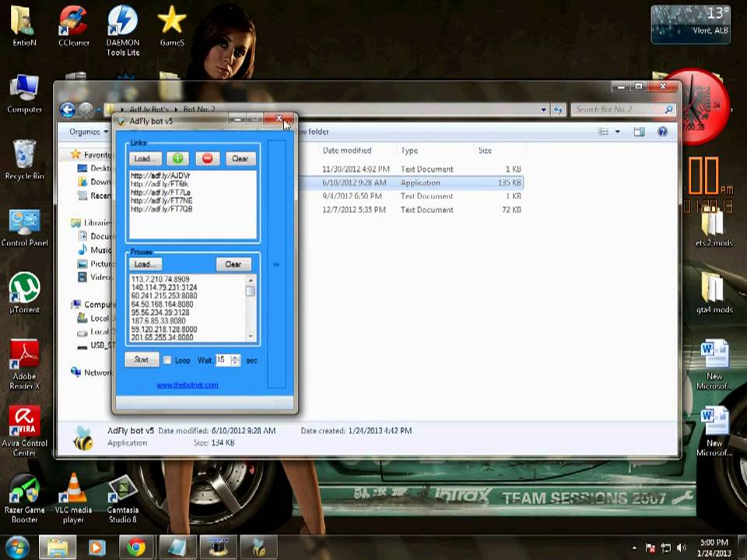Open Razer Game Booster shortcut
The width and height of the screenshot is (747, 560).
24,498
